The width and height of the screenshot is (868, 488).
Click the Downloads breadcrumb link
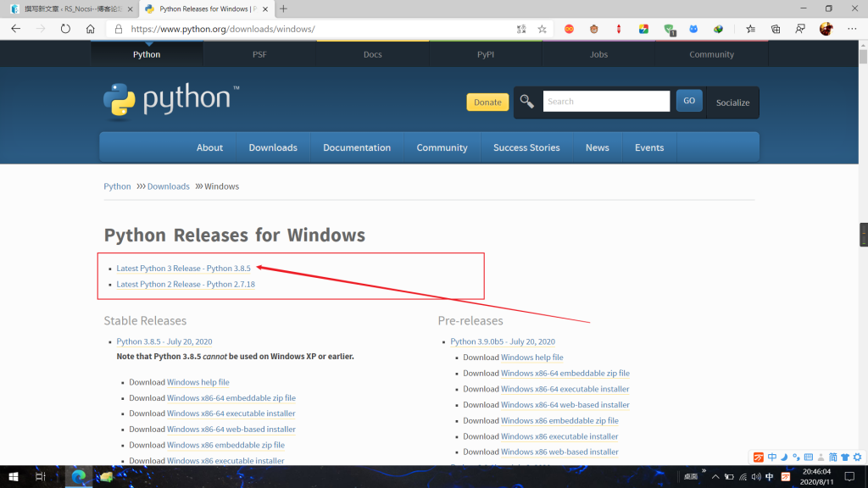[169, 186]
